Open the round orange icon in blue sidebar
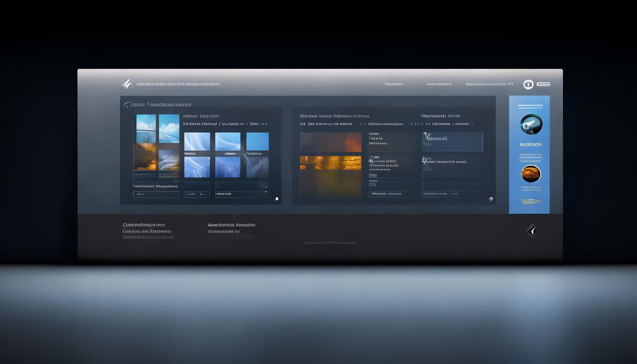Viewport: 637px width, 364px height. pyautogui.click(x=531, y=174)
